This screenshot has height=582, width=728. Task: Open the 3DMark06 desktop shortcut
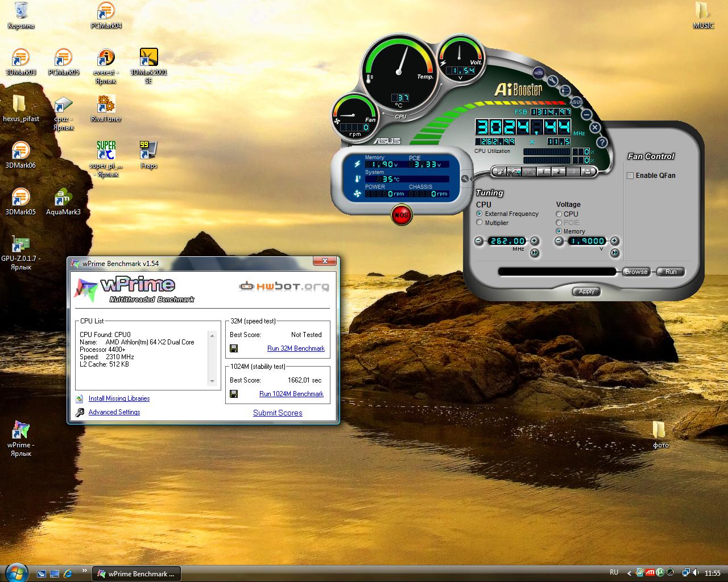pos(20,155)
